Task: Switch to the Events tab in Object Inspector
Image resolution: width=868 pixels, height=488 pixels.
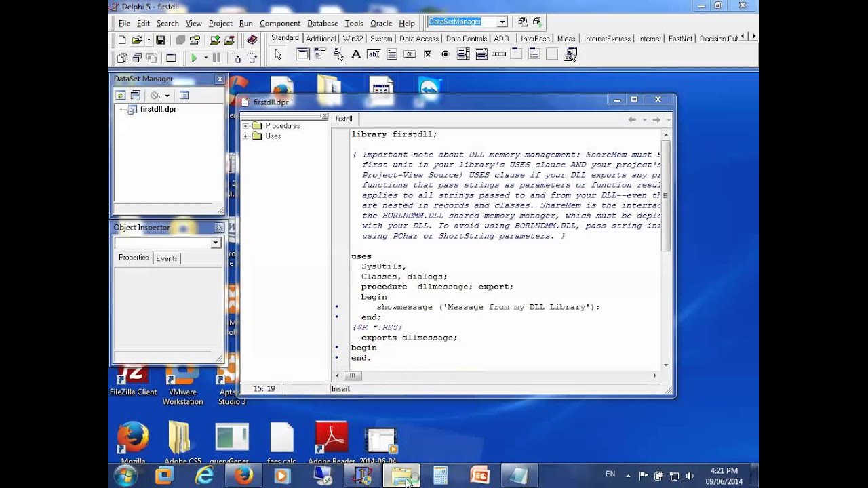Action: [167, 258]
